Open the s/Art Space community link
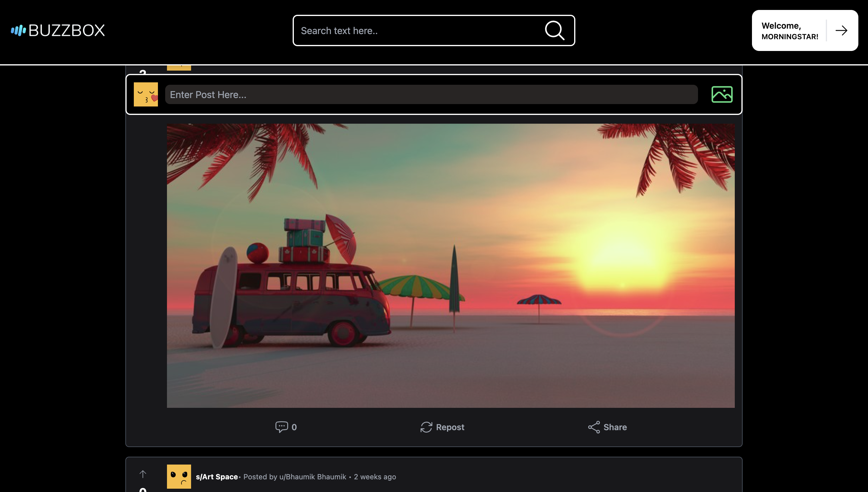Image resolution: width=868 pixels, height=492 pixels. pos(217,476)
